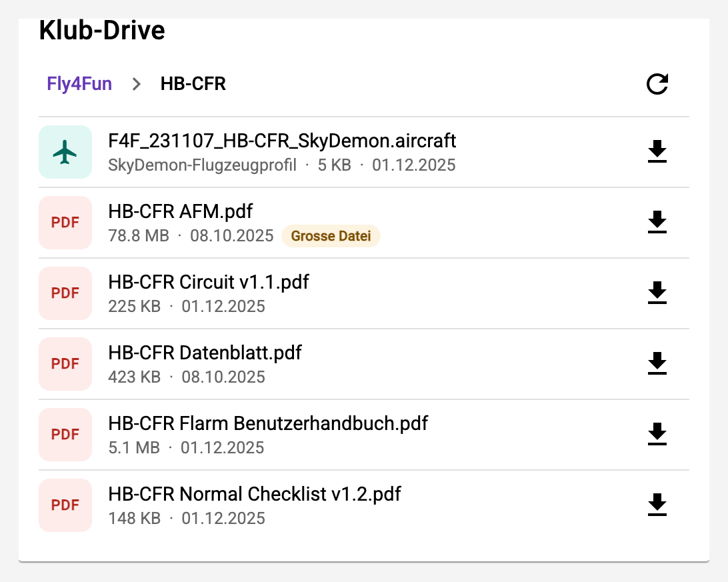This screenshot has width=728, height=582.
Task: Click the 423 KB size text
Action: coord(134,377)
